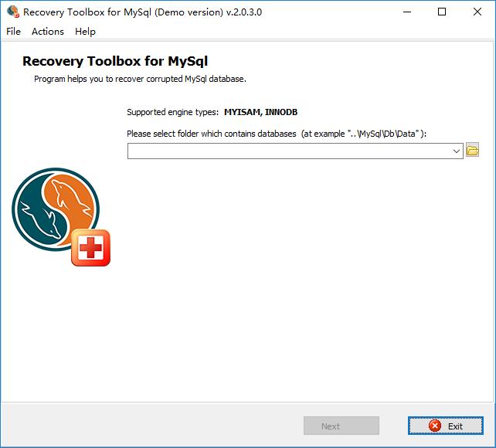
Task: Click the bold "Recovery Toolbox for MySql" heading
Action: pyautogui.click(x=115, y=61)
